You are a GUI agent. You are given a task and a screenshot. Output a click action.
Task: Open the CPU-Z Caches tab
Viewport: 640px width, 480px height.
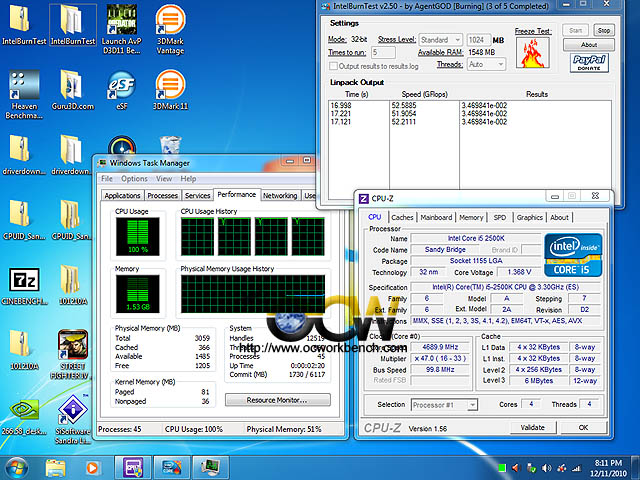coord(402,218)
